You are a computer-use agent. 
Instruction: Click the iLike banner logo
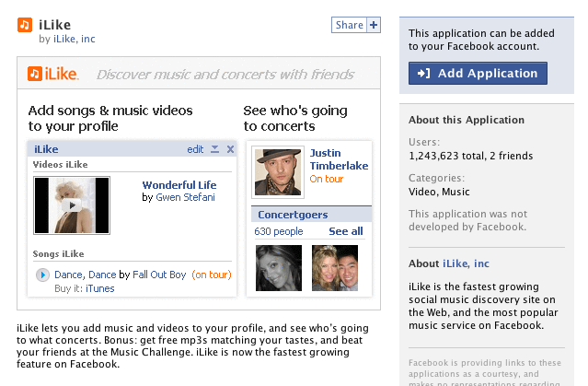pos(53,74)
